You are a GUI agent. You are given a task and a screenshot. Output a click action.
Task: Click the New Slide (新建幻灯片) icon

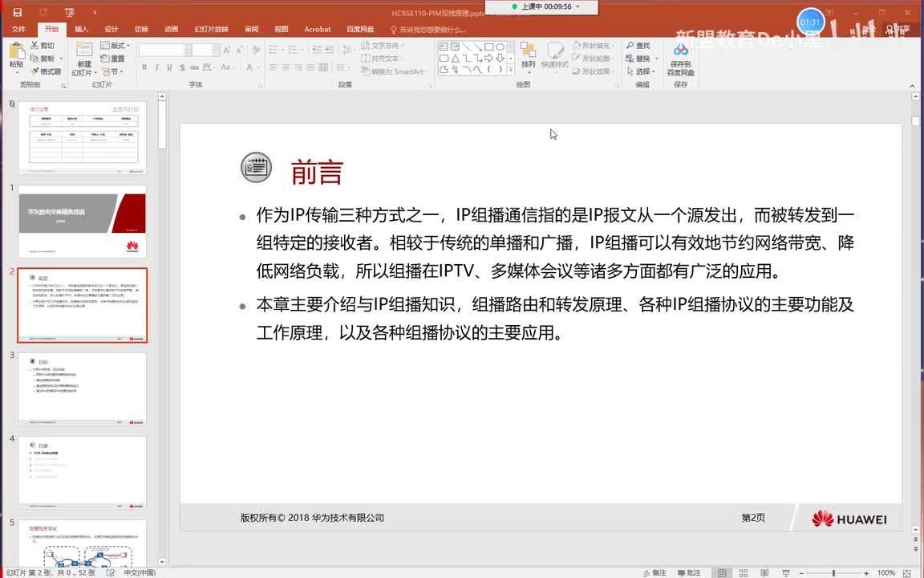(x=84, y=51)
